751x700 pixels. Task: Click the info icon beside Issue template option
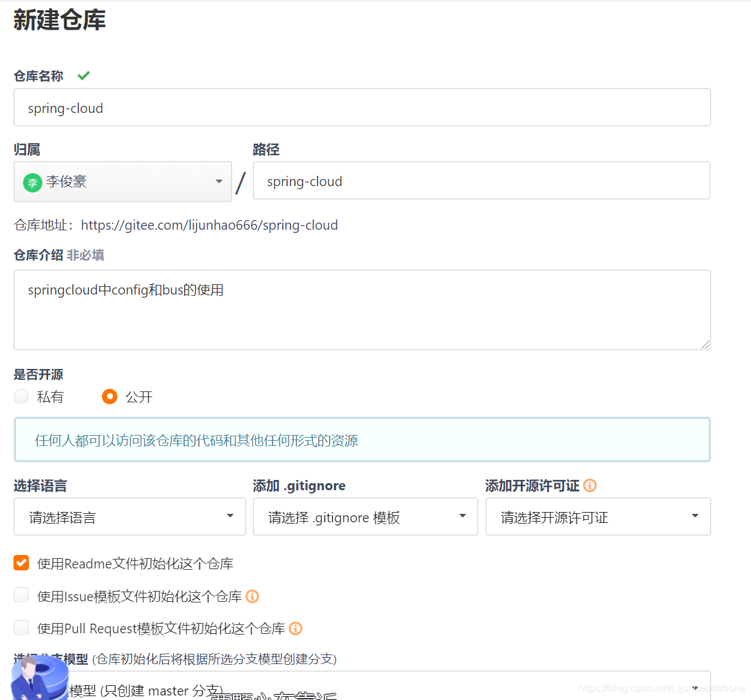tap(252, 596)
